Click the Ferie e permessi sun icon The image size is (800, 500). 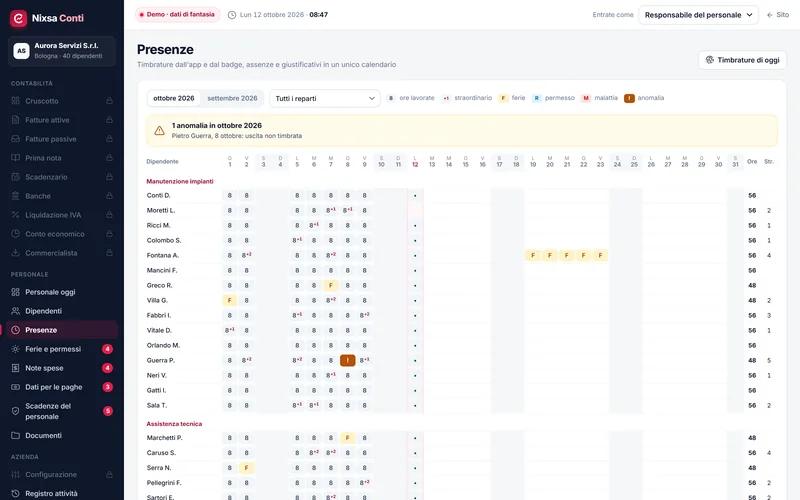click(15, 349)
